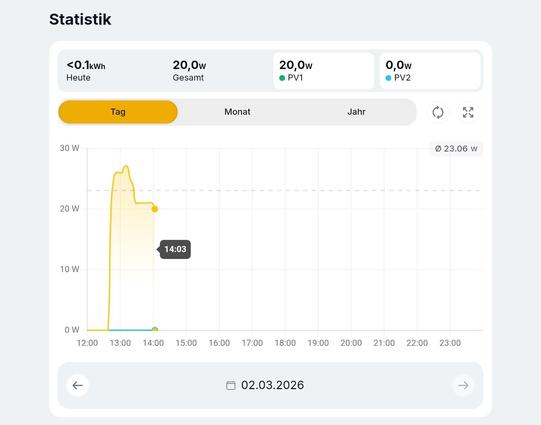Switch to the Monat view
Viewport: 541px width, 425px height.
[237, 112]
